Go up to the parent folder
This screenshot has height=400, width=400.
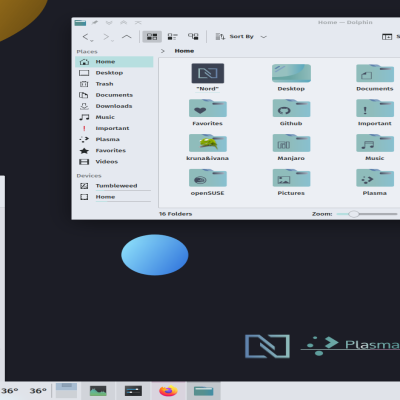click(x=126, y=37)
